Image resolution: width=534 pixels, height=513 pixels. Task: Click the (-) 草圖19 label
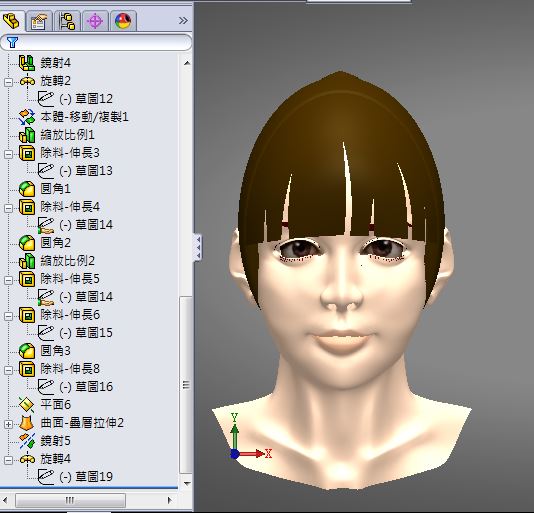86,477
